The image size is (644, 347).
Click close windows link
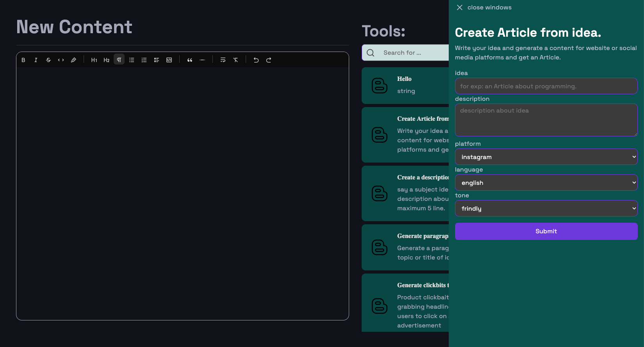484,7
